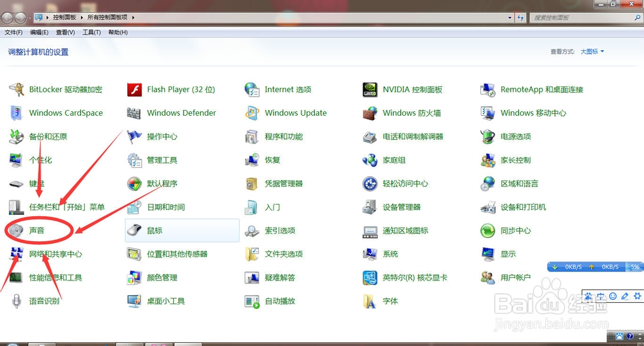Open the 默认程序 icon
The width and height of the screenshot is (644, 346).
click(x=135, y=183)
